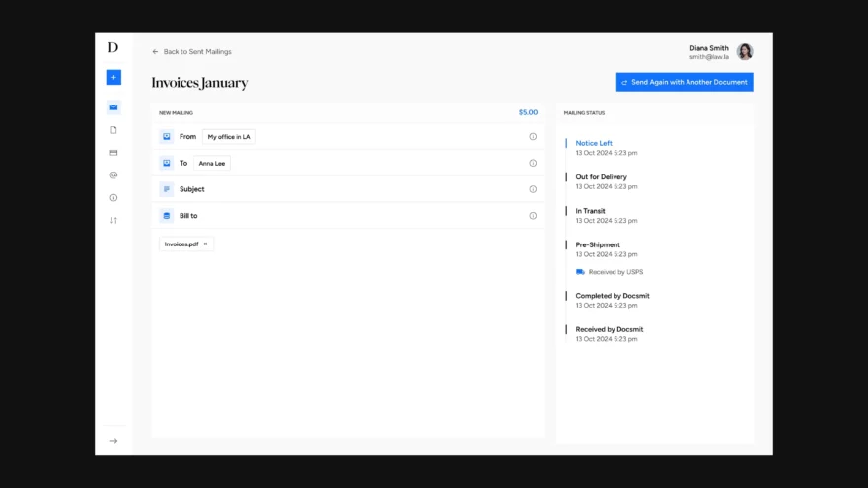Screen dimensions: 868x488
Task: Open the document page icon in sidebar
Action: (113, 130)
